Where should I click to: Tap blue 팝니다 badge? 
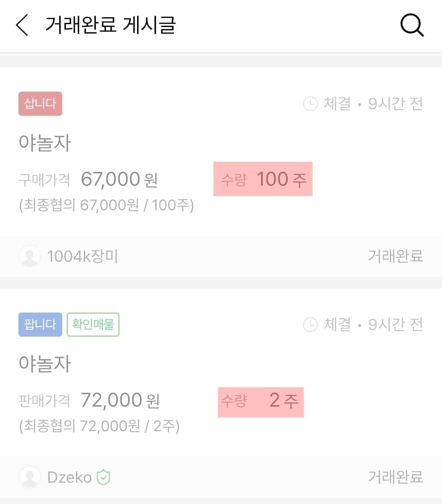pyautogui.click(x=40, y=324)
